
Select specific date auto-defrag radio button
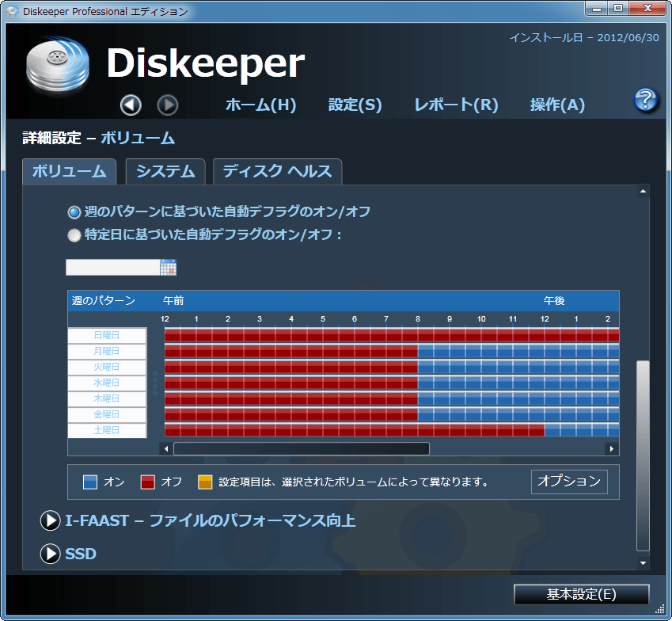(x=74, y=235)
